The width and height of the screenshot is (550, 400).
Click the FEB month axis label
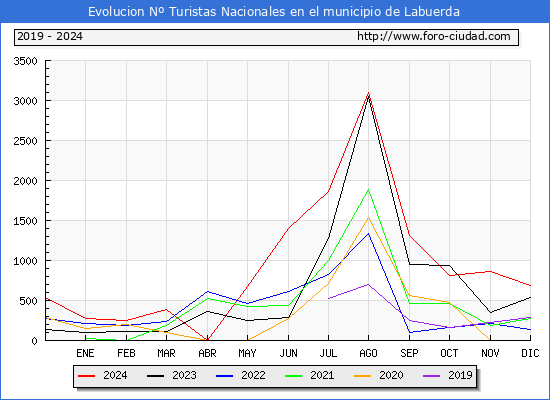(x=126, y=353)
